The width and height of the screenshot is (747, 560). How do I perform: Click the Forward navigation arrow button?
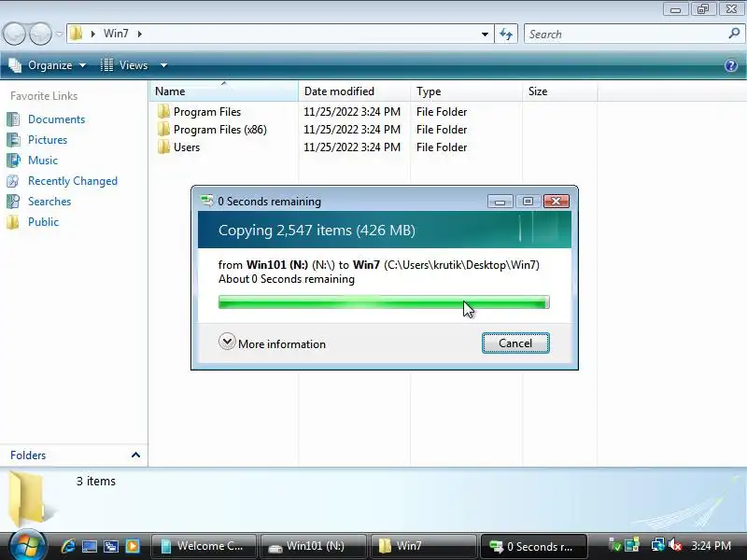pos(40,34)
